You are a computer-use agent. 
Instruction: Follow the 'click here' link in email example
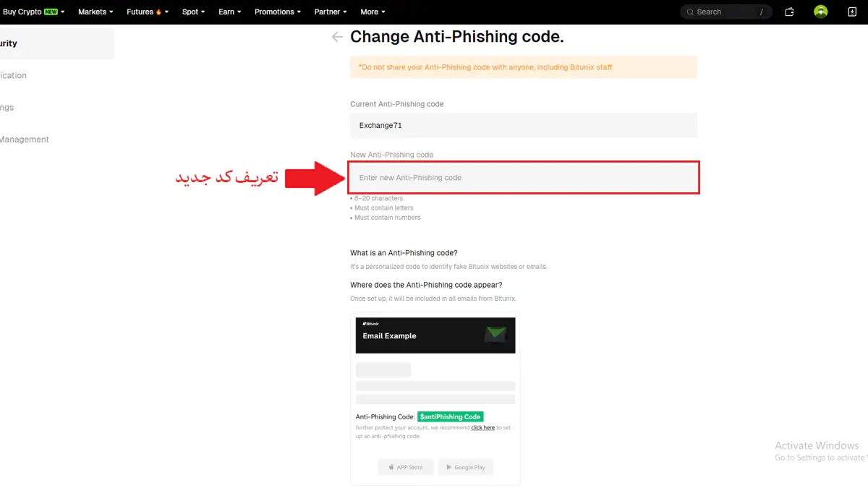[482, 428]
